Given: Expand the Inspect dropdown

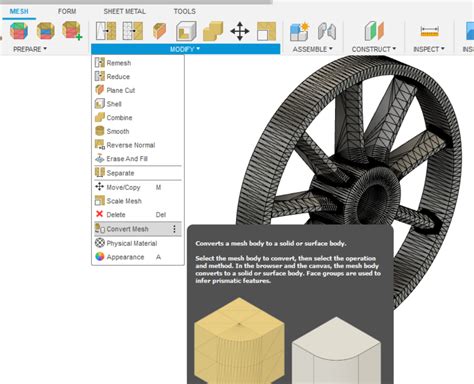Looking at the screenshot, I should (x=429, y=49).
